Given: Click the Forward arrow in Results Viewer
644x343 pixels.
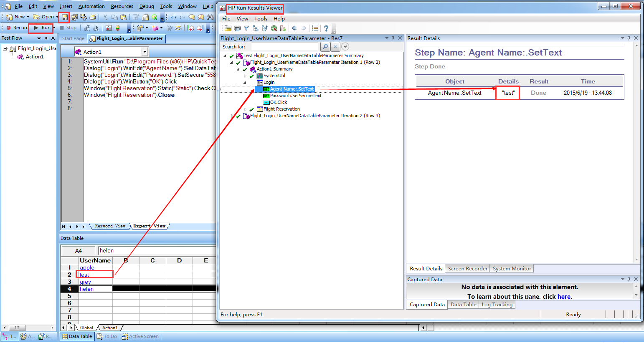Looking at the screenshot, I should click(x=304, y=28).
